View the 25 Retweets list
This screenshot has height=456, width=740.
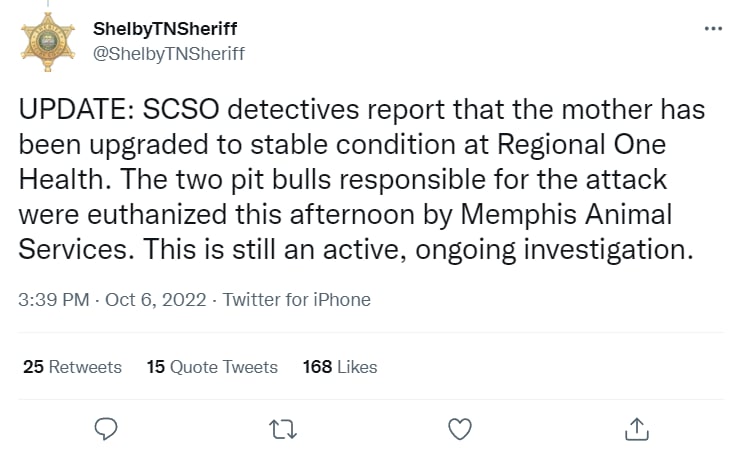72,367
